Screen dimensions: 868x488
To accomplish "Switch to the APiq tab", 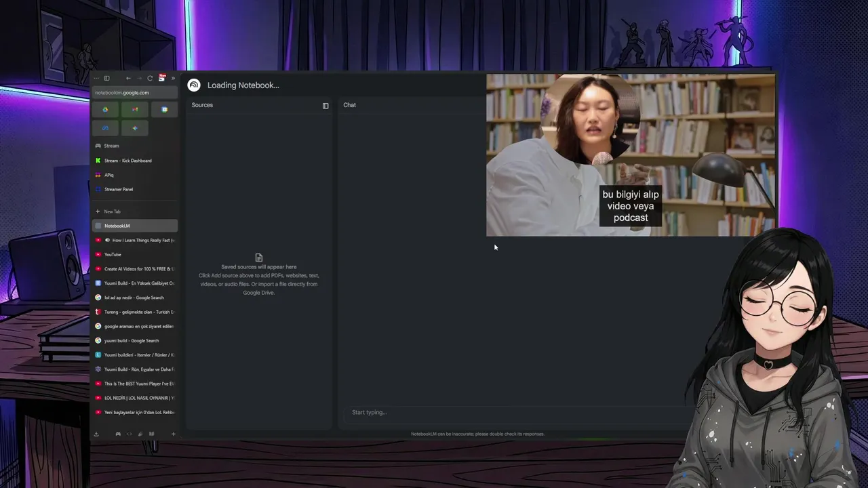I will click(x=135, y=175).
